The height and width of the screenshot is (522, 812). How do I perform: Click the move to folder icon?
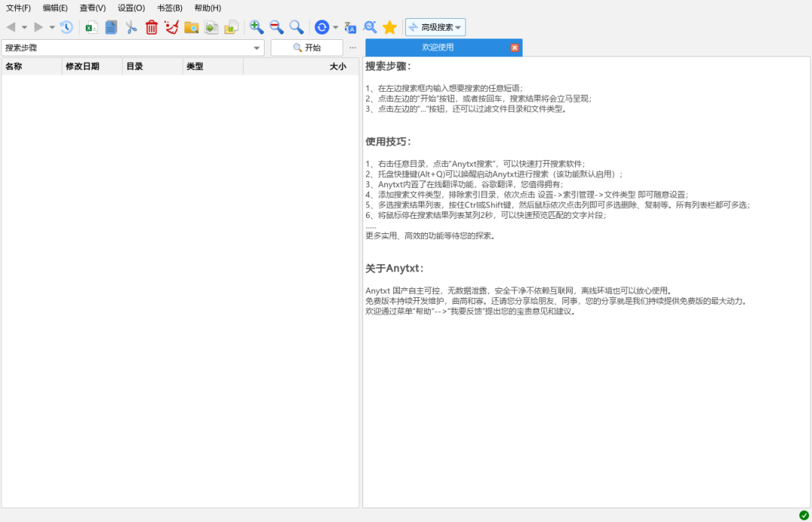pos(231,27)
